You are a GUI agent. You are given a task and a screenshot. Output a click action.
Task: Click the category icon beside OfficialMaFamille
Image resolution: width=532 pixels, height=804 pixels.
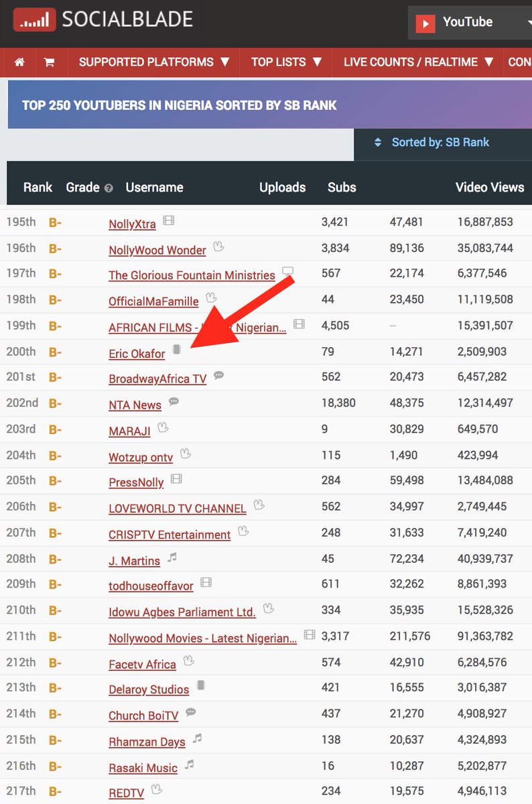click(211, 297)
